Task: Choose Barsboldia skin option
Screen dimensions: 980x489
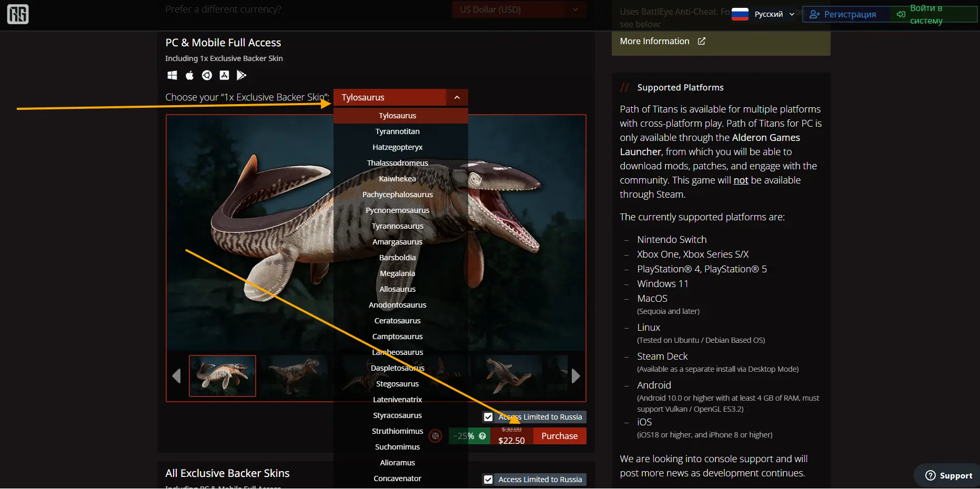Action: 401,258
